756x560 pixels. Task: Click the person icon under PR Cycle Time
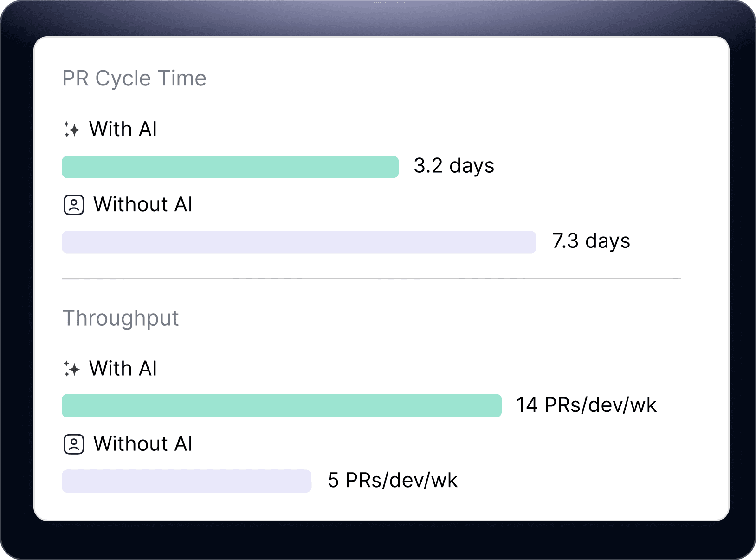74,205
